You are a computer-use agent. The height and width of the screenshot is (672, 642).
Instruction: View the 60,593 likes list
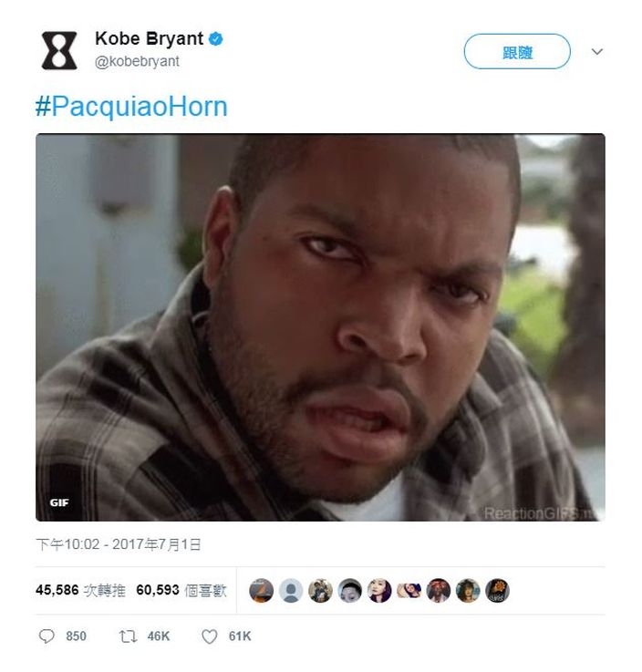pyautogui.click(x=181, y=590)
